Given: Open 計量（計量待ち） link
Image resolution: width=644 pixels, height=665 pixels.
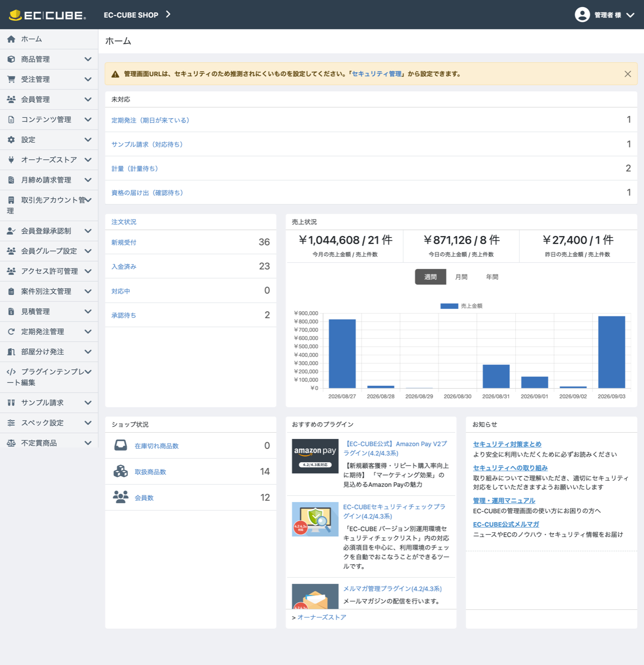Looking at the screenshot, I should point(135,169).
